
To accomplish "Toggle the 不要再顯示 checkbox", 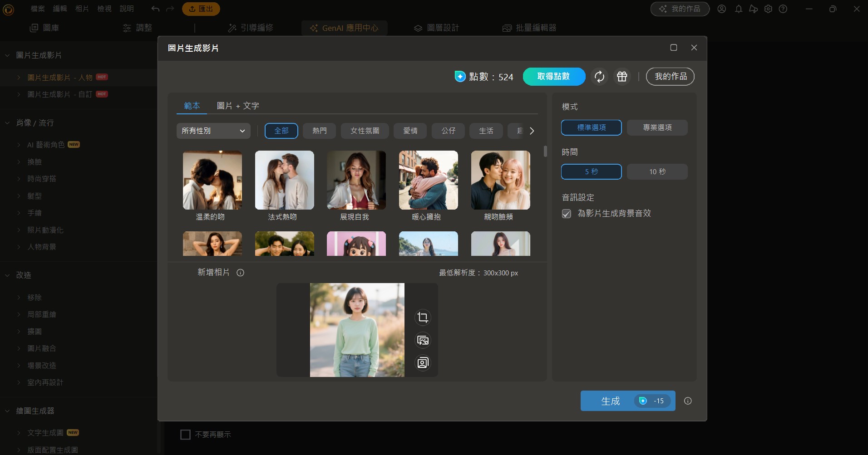I will point(185,435).
